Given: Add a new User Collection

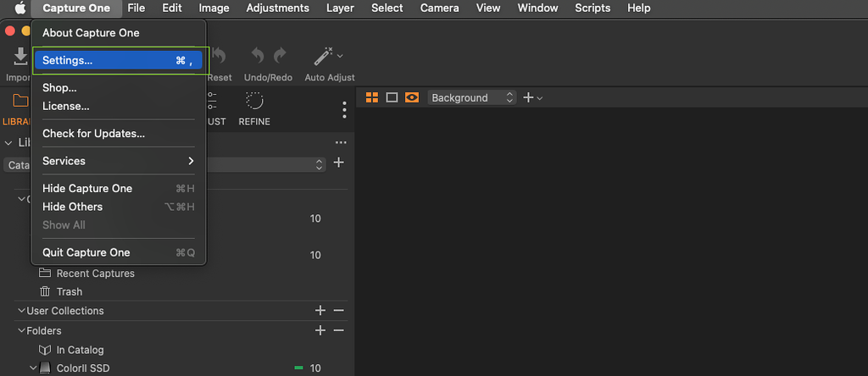Looking at the screenshot, I should tap(320, 311).
